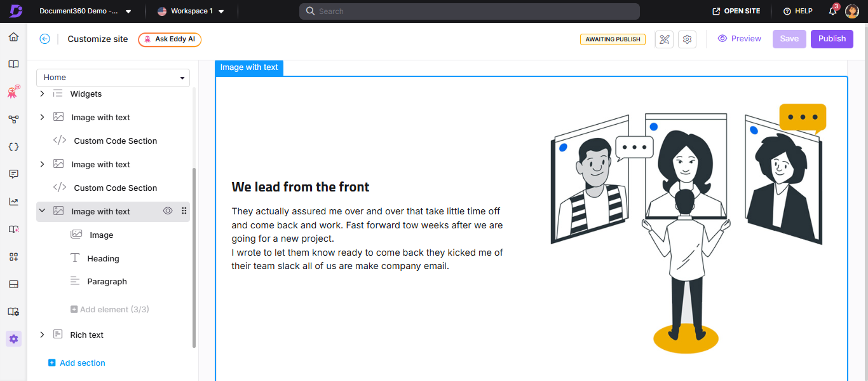Click the Help question mark icon
868x381 pixels.
click(x=787, y=11)
